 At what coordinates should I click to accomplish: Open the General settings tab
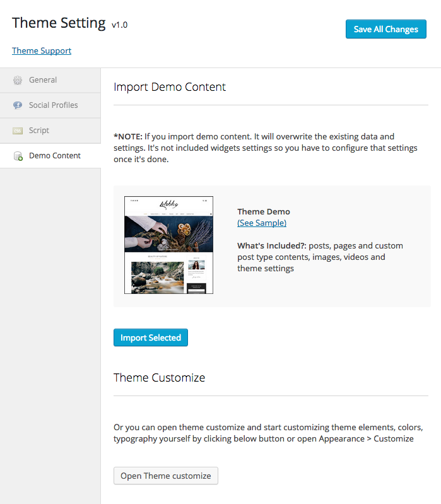43,80
